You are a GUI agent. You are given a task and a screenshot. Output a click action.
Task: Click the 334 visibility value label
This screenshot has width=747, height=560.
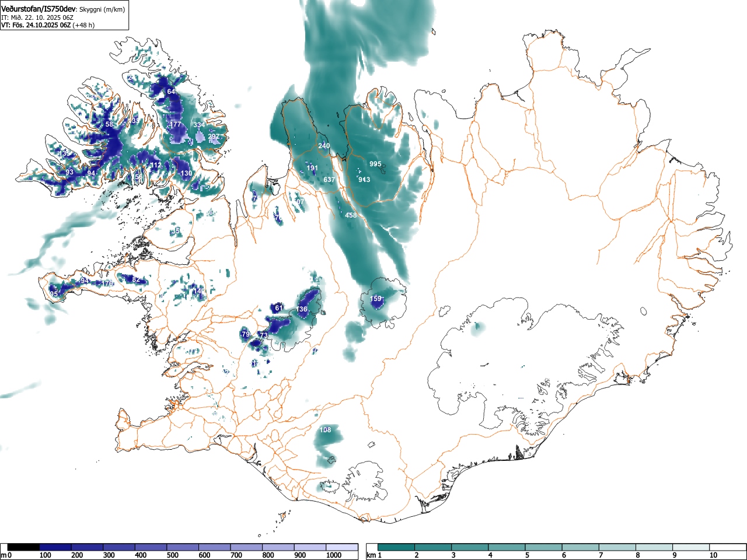point(199,125)
